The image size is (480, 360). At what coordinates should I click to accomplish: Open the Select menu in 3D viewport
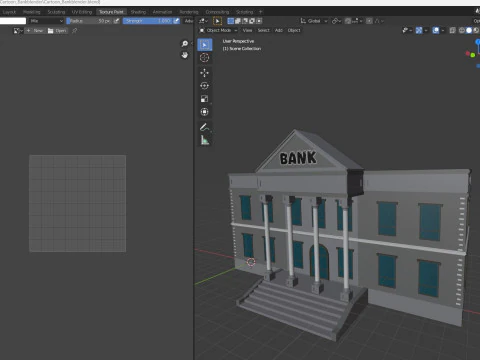(x=263, y=30)
